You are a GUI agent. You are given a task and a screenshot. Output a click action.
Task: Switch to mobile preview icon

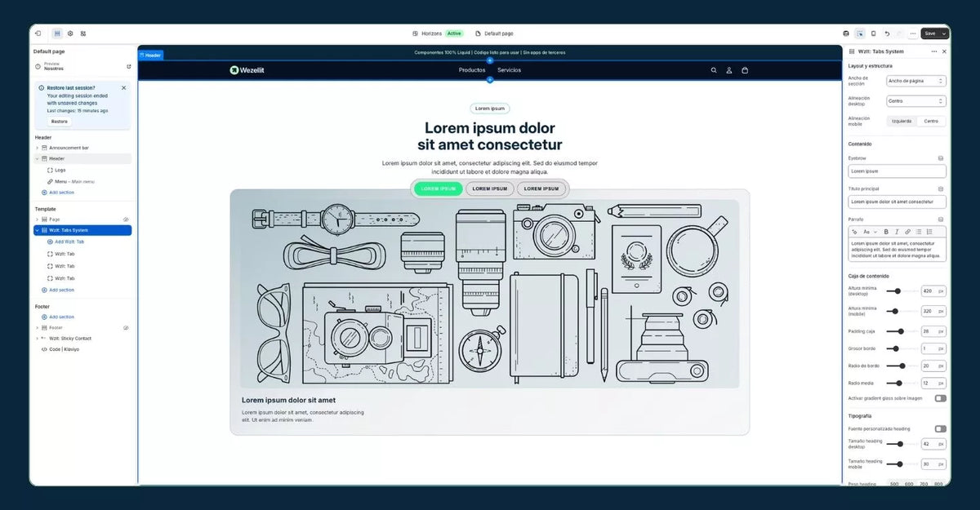click(x=874, y=33)
